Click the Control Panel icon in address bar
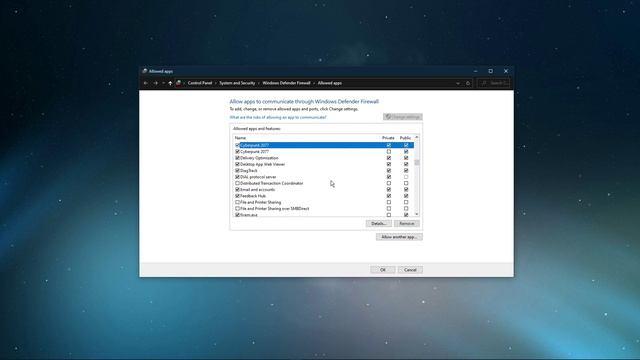The image size is (640, 360). tap(178, 83)
